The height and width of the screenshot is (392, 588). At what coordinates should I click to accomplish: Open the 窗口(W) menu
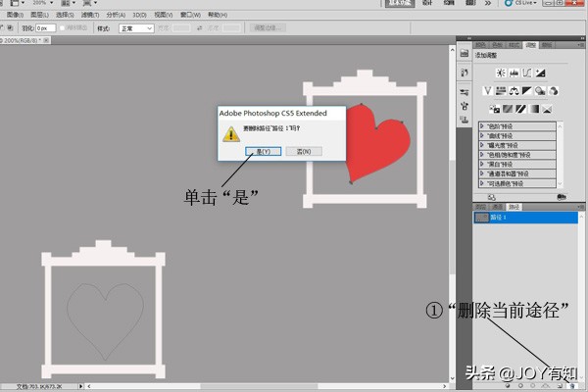tap(188, 16)
